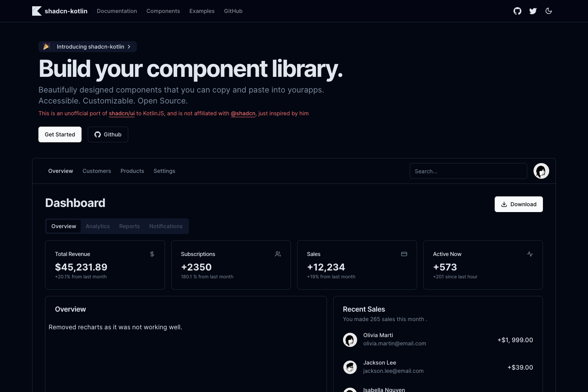Switch to the Analytics tab

98,226
